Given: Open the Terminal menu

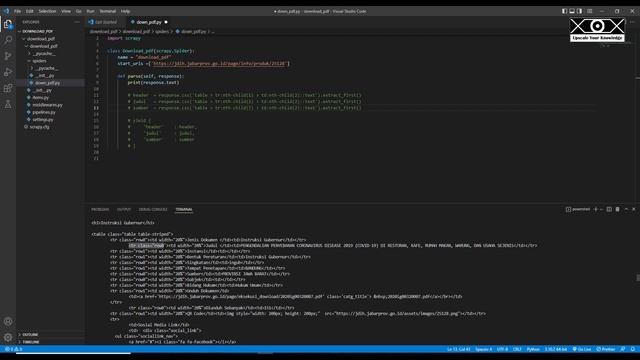Looking at the screenshot, I should click(108, 11).
